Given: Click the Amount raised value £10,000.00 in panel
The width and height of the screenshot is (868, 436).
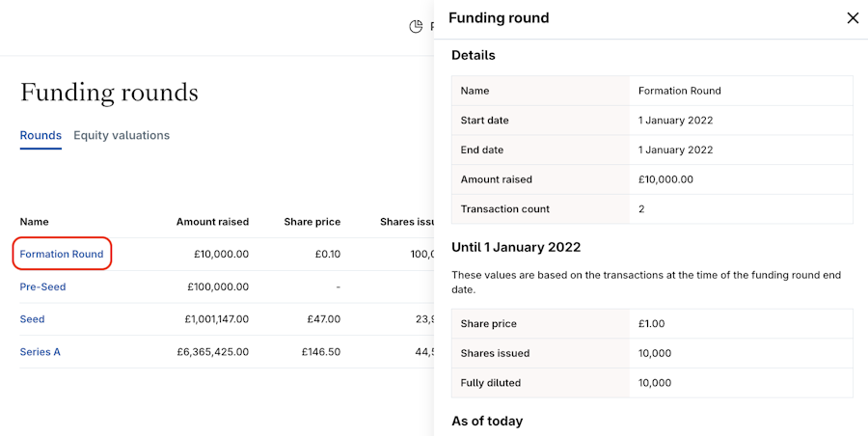Looking at the screenshot, I should coord(665,179).
